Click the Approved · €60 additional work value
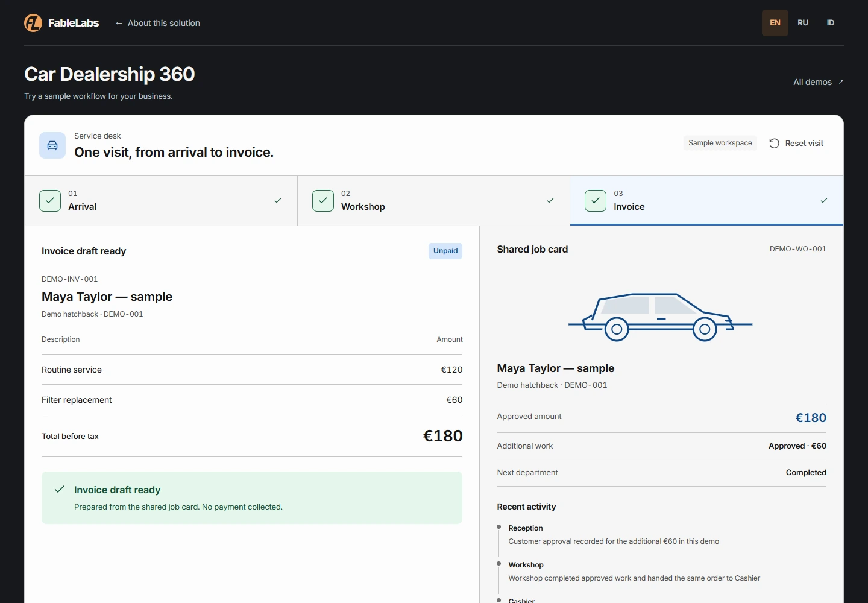The width and height of the screenshot is (868, 603). (797, 446)
